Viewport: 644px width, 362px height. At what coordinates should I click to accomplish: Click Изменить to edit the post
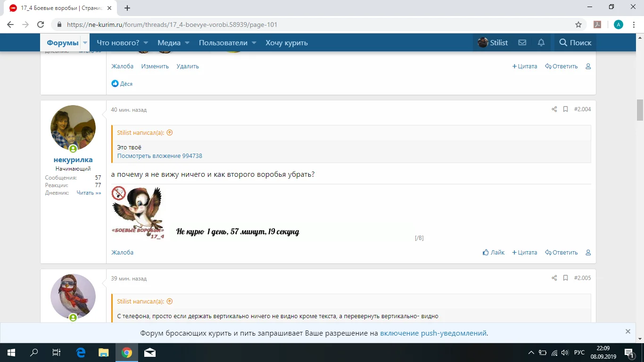(155, 66)
